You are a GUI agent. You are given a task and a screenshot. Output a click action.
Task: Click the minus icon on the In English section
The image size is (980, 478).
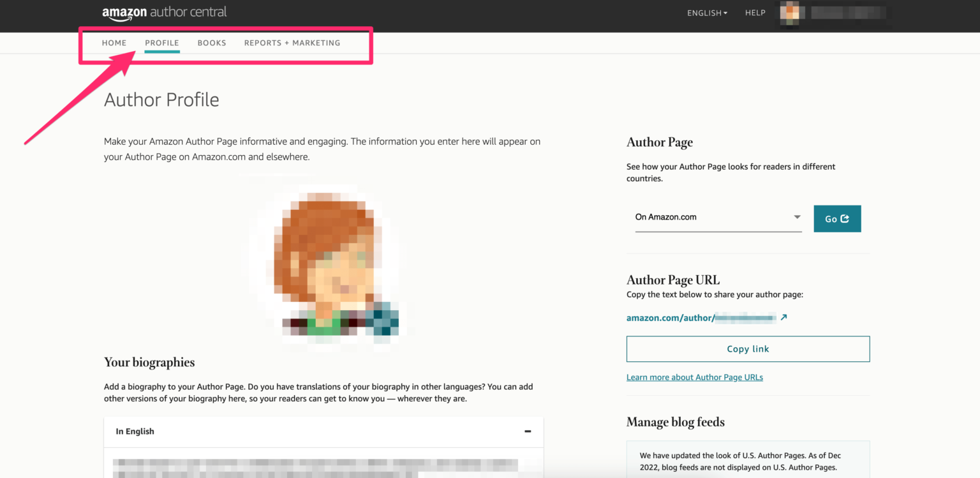(x=528, y=431)
